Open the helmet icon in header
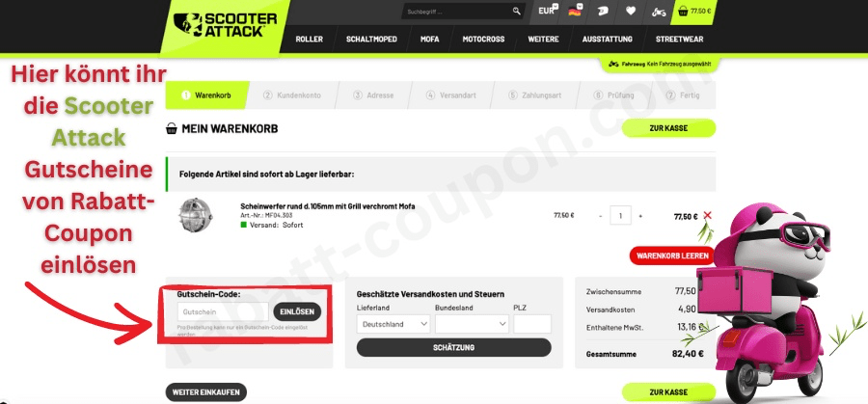 pyautogui.click(x=604, y=11)
